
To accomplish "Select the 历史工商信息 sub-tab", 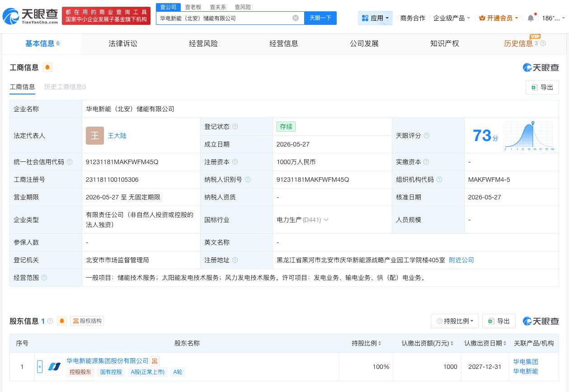I will [x=65, y=87].
